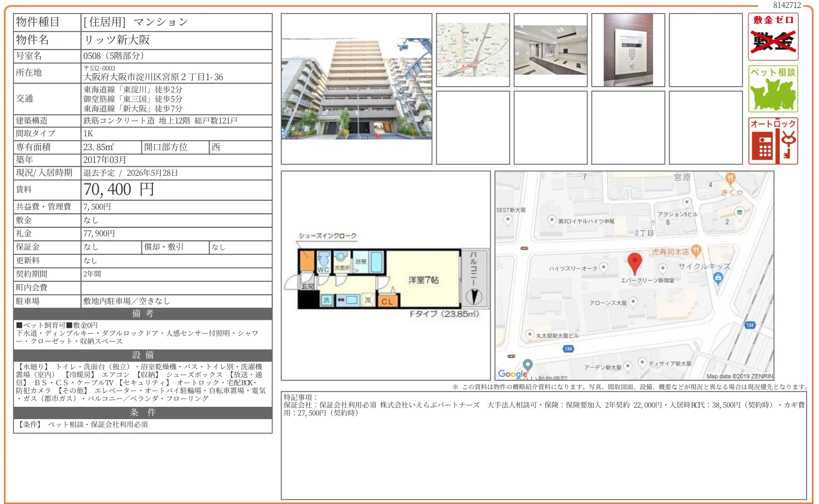The height and width of the screenshot is (504, 819).
Task: Open the small area map thumbnail
Action: (473, 50)
